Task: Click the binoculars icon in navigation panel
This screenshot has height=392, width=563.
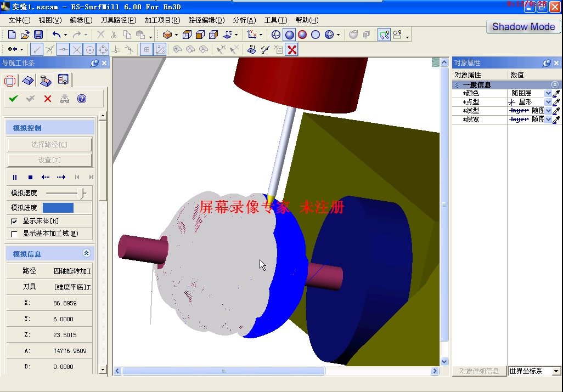Action: [x=65, y=99]
